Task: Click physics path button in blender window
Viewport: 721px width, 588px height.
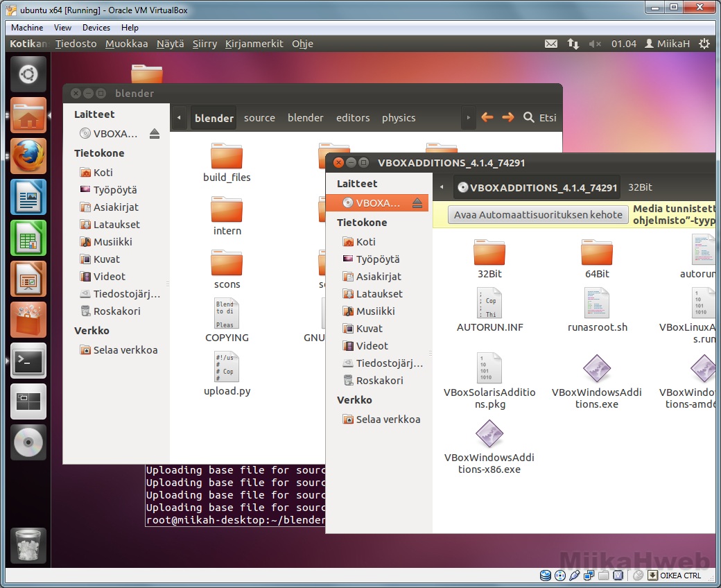Action: pyautogui.click(x=399, y=118)
